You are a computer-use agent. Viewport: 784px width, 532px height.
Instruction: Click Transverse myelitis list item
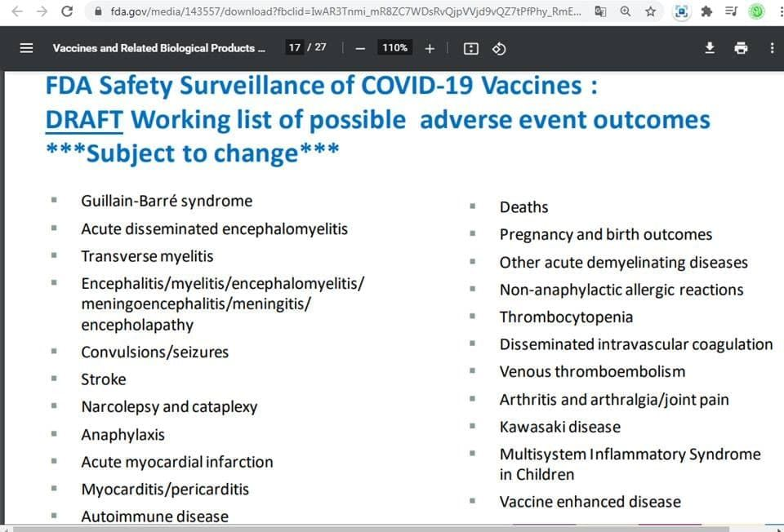147,256
